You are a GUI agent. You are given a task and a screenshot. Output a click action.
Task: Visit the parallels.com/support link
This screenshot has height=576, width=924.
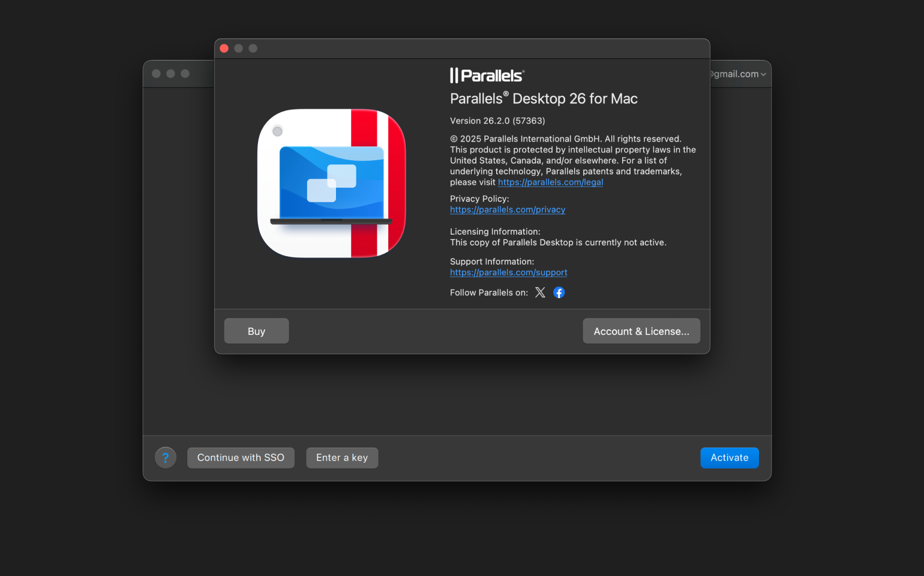pos(508,272)
